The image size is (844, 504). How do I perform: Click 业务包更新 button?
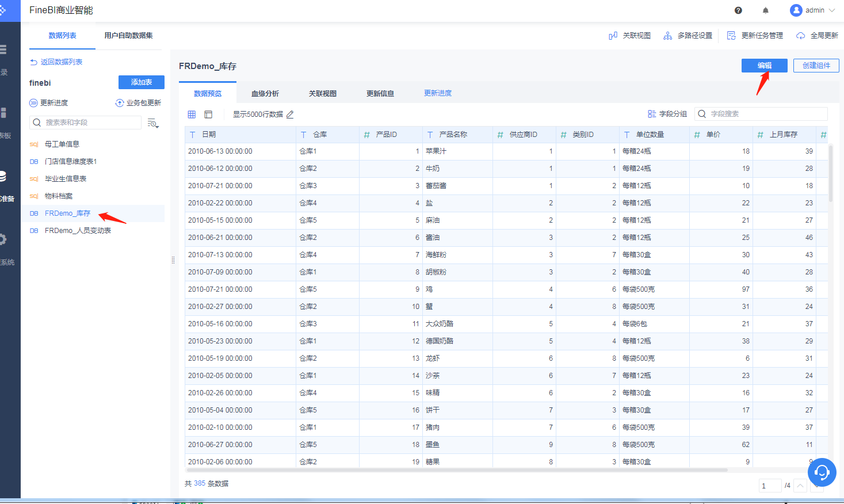pos(138,103)
